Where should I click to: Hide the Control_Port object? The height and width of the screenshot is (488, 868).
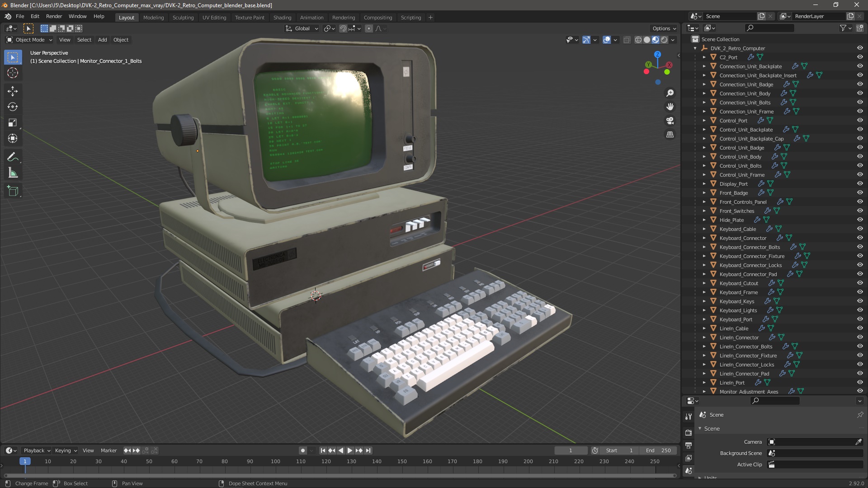(860, 121)
